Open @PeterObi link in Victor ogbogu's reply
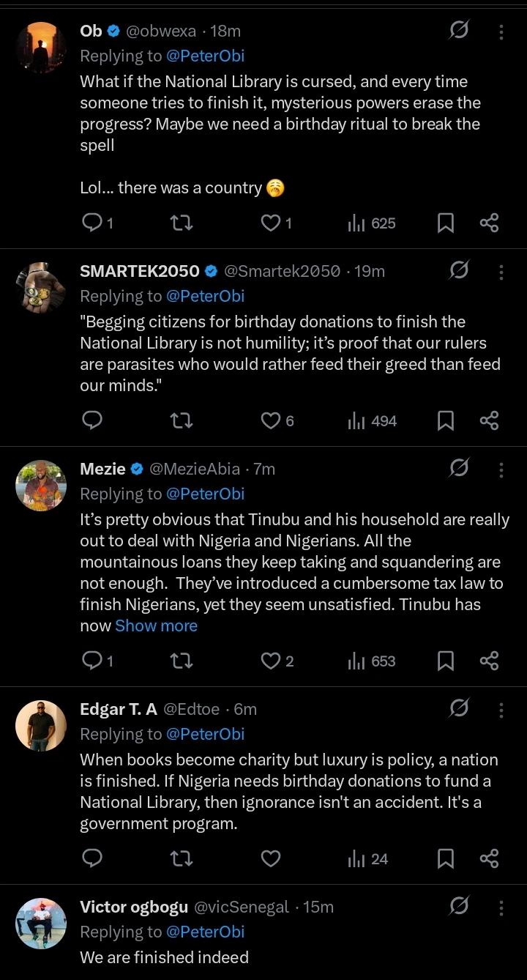The height and width of the screenshot is (980, 527). (206, 932)
